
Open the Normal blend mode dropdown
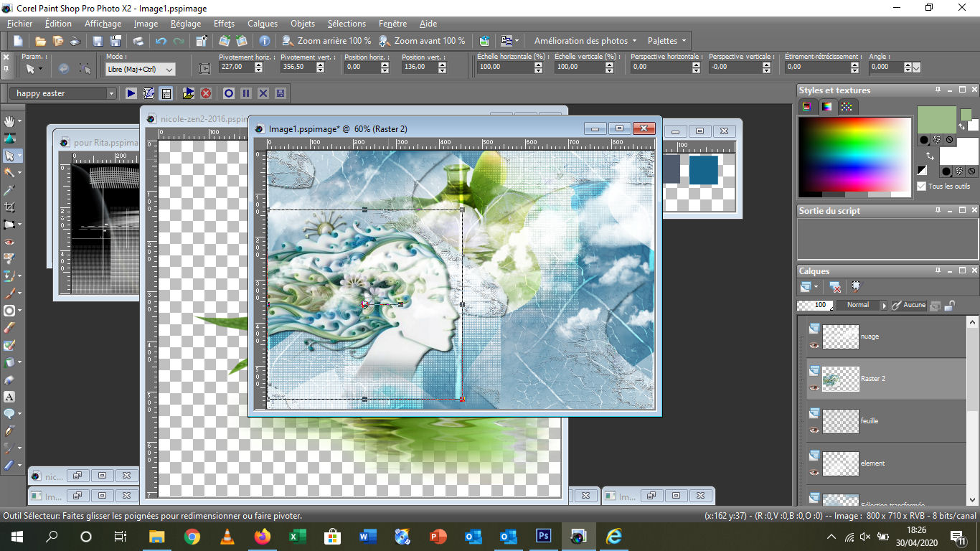884,305
